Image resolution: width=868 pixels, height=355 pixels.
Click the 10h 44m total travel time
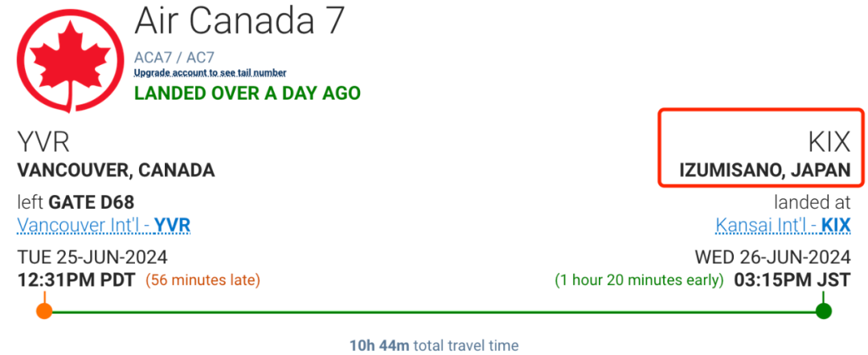[x=434, y=346]
